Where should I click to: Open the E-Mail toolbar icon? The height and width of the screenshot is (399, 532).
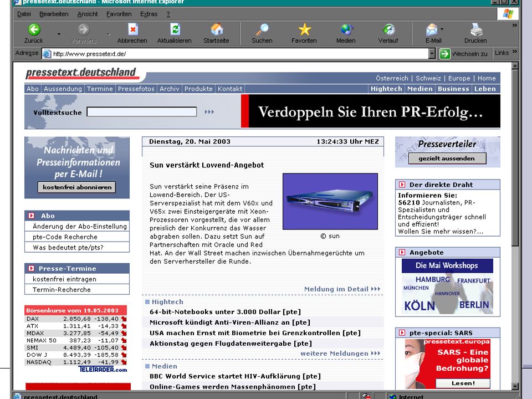click(432, 29)
